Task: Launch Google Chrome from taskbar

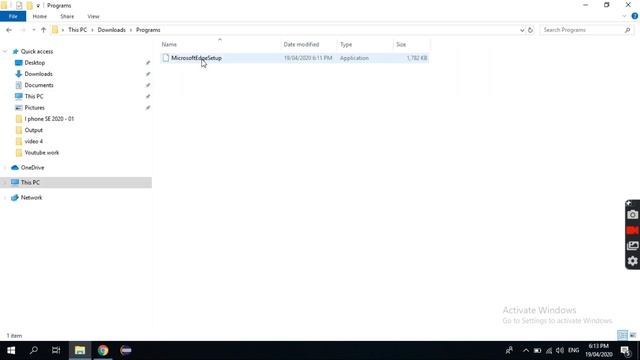Action: (103, 350)
